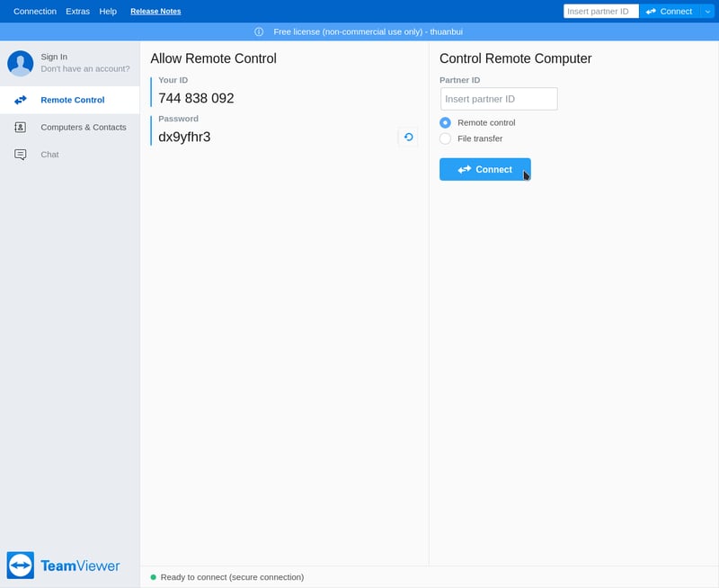Open the Extras menu
The width and height of the screenshot is (719, 588).
tap(78, 12)
